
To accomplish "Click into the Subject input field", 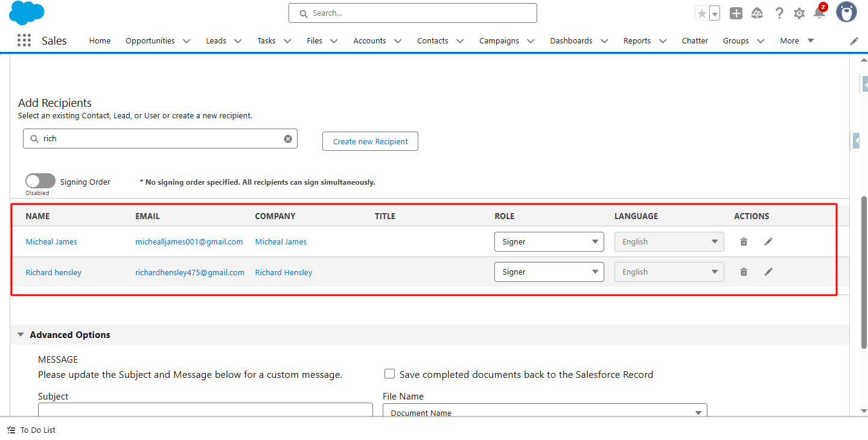I will pyautogui.click(x=205, y=410).
